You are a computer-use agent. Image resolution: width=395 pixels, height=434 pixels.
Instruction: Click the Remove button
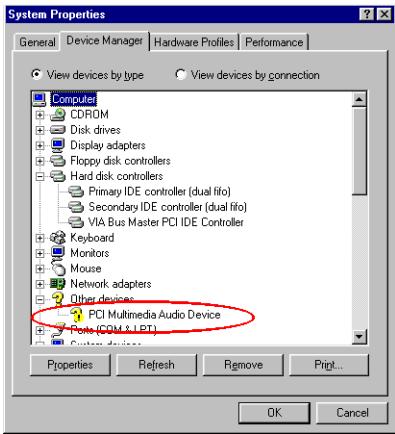point(243,365)
